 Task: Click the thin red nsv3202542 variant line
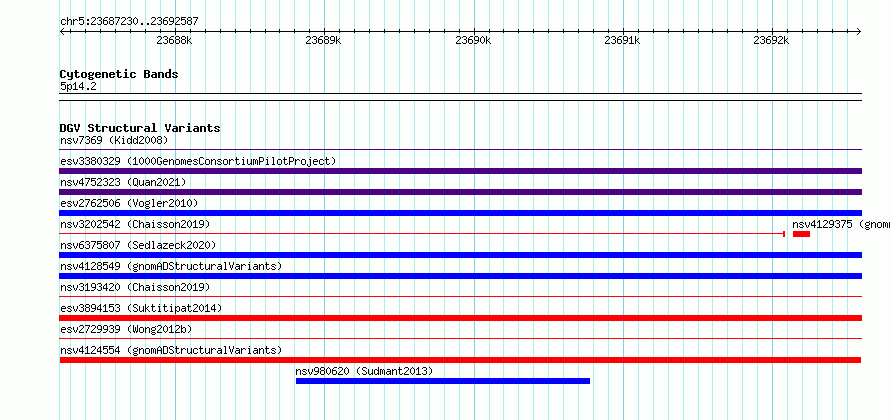click(422, 234)
